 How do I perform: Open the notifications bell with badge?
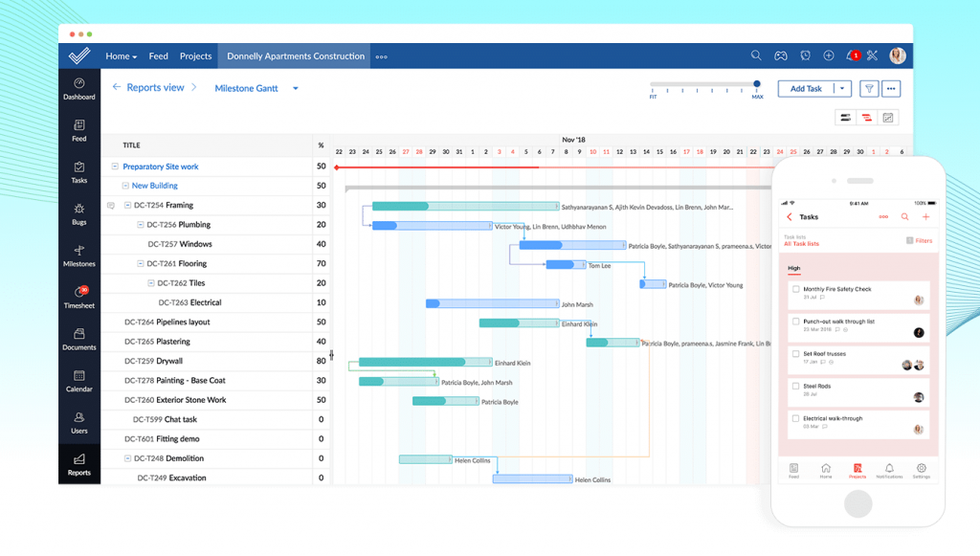coord(852,56)
